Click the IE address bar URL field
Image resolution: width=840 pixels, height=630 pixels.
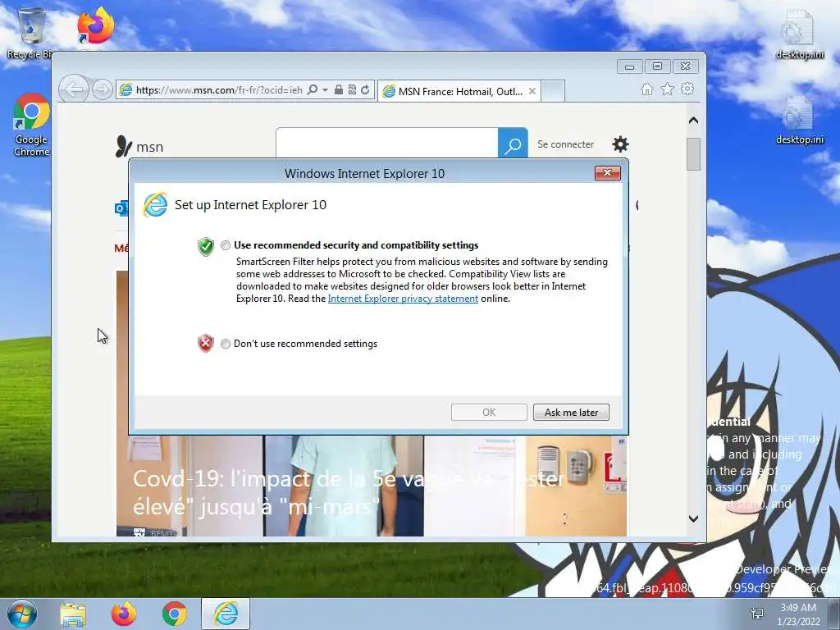click(x=219, y=90)
